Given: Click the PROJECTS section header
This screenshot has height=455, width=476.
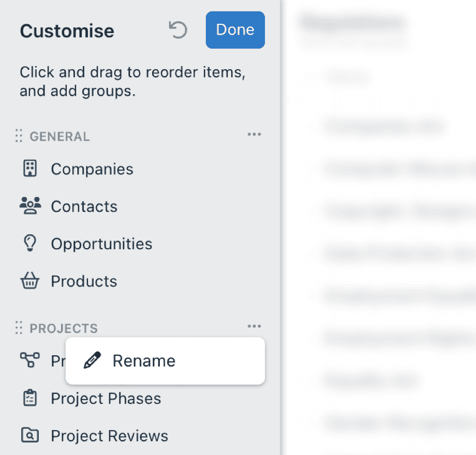Looking at the screenshot, I should click(64, 327).
